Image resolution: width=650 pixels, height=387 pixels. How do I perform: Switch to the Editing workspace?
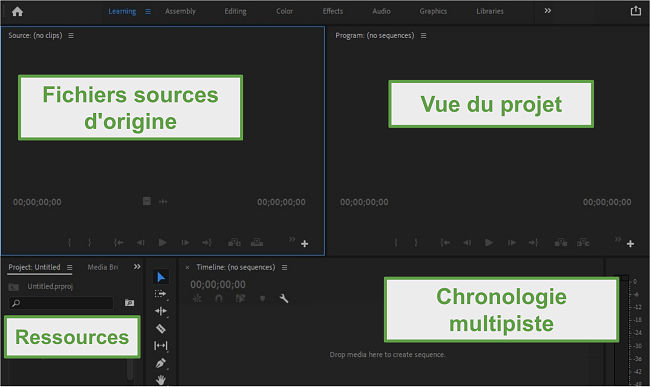(235, 11)
